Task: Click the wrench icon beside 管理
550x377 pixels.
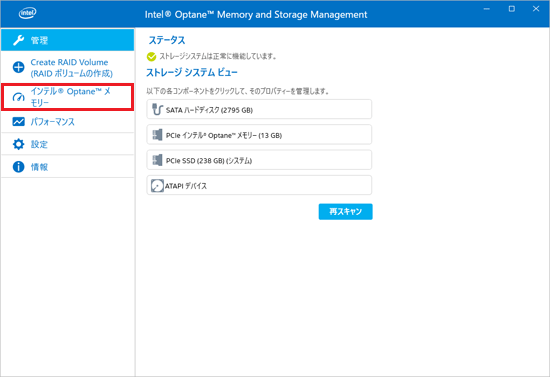Action: pos(19,40)
